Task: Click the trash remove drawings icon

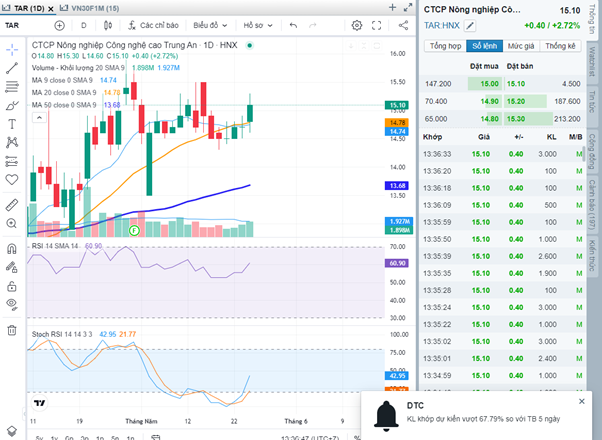Action: (x=12, y=330)
